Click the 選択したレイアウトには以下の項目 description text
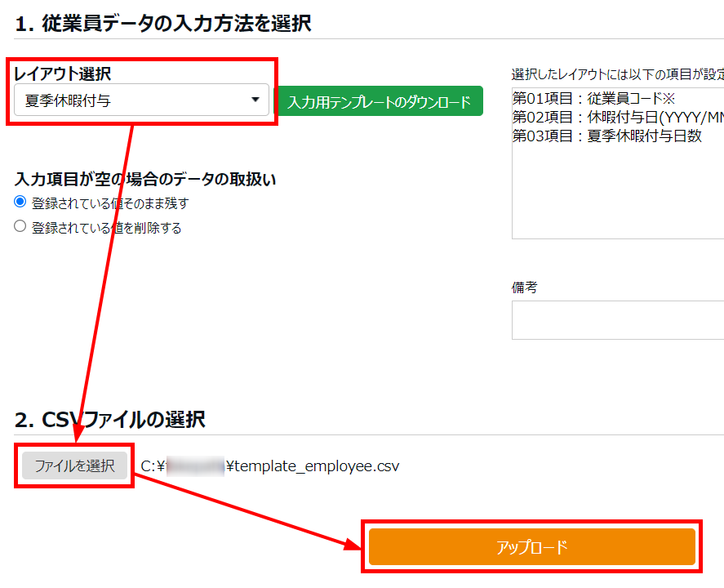The image size is (724, 588). click(x=617, y=73)
